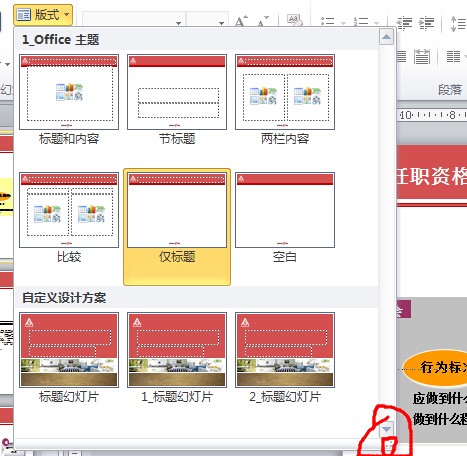Image resolution: width=467 pixels, height=456 pixels.
Task: Open the line spacing icon
Action: coord(458,24)
